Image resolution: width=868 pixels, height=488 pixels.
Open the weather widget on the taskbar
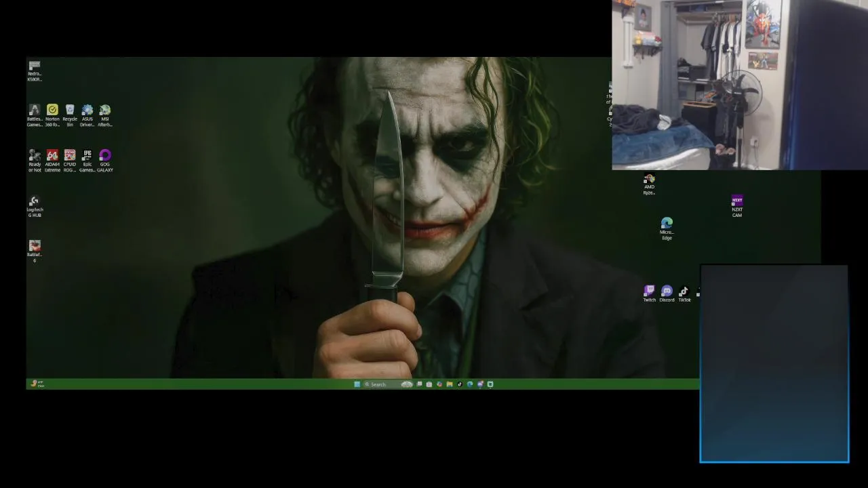(x=37, y=384)
